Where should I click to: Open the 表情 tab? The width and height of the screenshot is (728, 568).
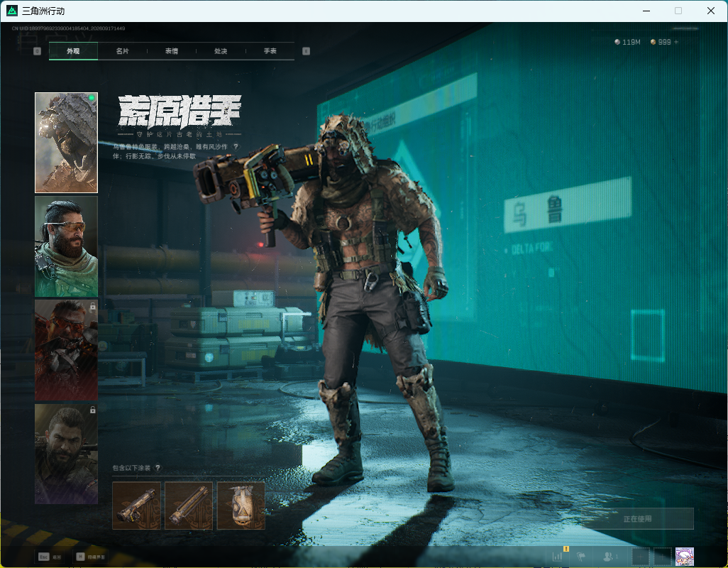(172, 51)
